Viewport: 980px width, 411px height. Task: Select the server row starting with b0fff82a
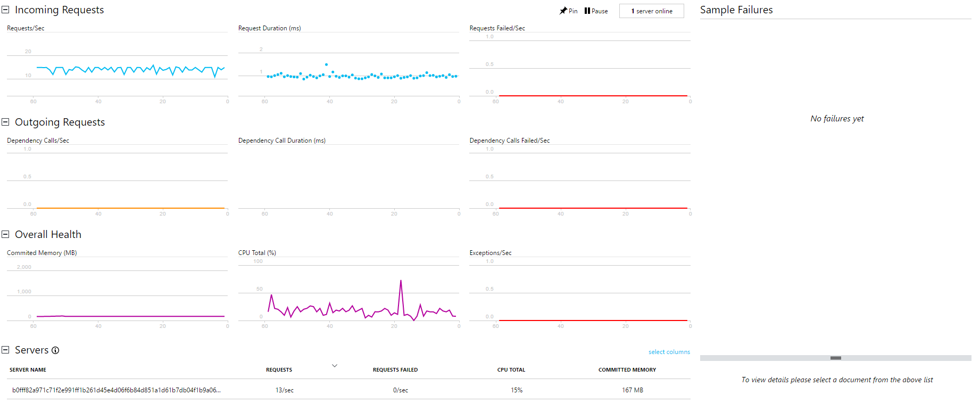[117, 390]
